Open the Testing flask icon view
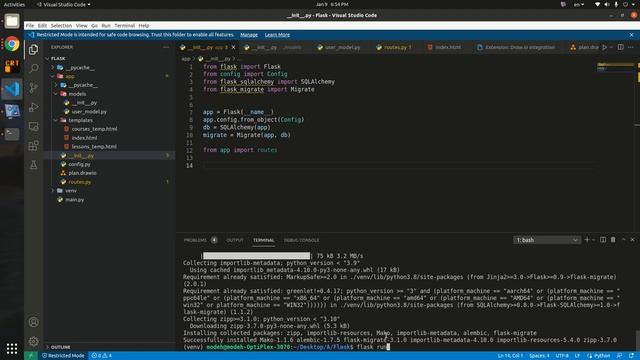Viewport: 640px width, 360px height. coord(33,165)
